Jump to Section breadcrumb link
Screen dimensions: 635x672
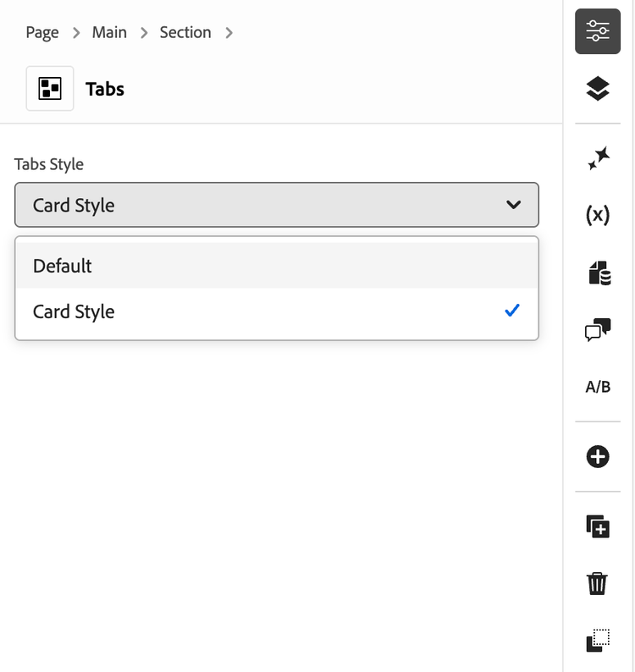185,33
